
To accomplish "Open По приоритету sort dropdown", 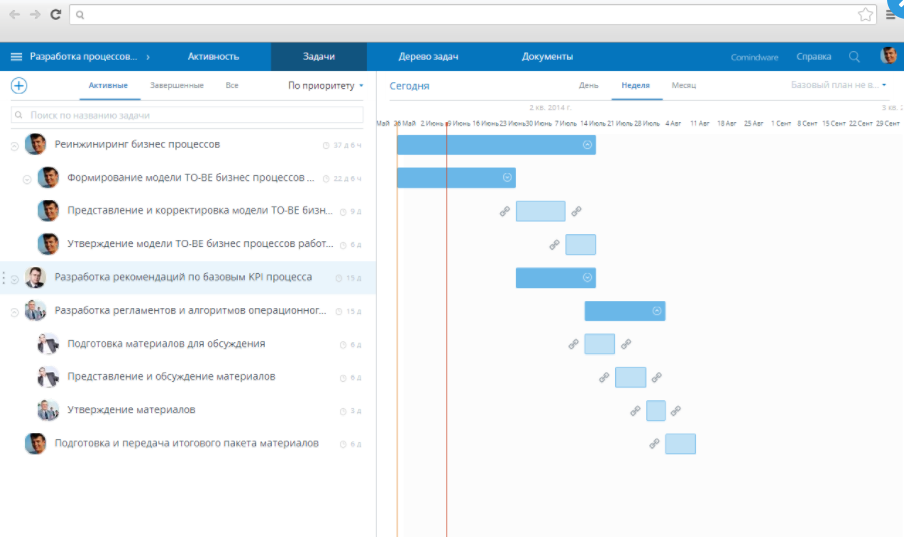I will pyautogui.click(x=326, y=85).
